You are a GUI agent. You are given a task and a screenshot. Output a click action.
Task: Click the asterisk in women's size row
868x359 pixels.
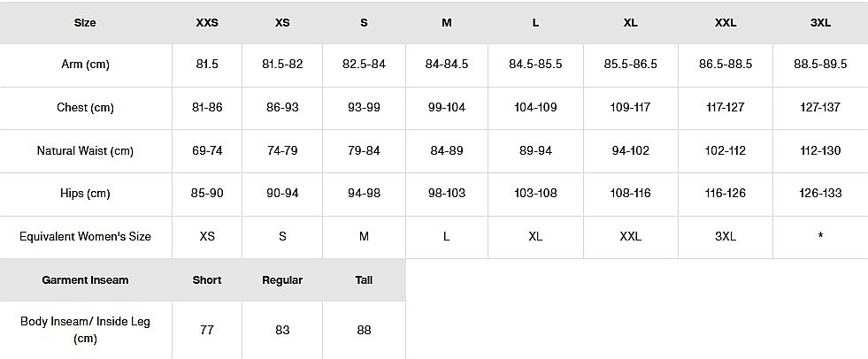[x=820, y=237]
